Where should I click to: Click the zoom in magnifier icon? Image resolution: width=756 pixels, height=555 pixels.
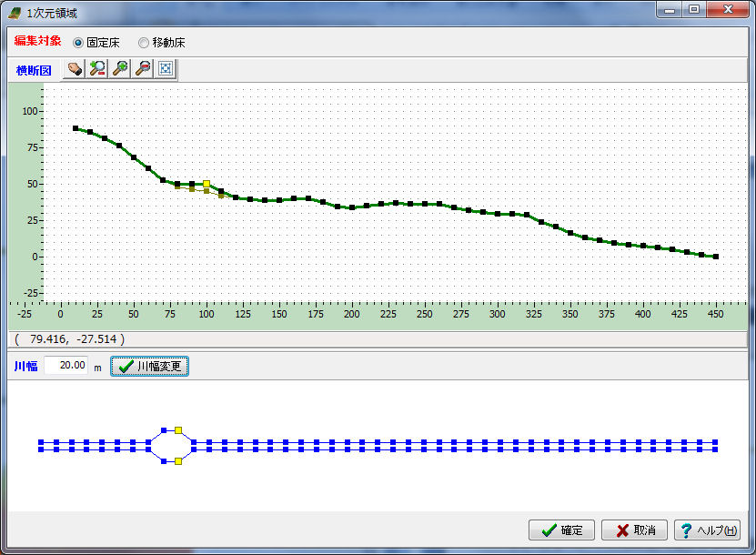pos(120,69)
